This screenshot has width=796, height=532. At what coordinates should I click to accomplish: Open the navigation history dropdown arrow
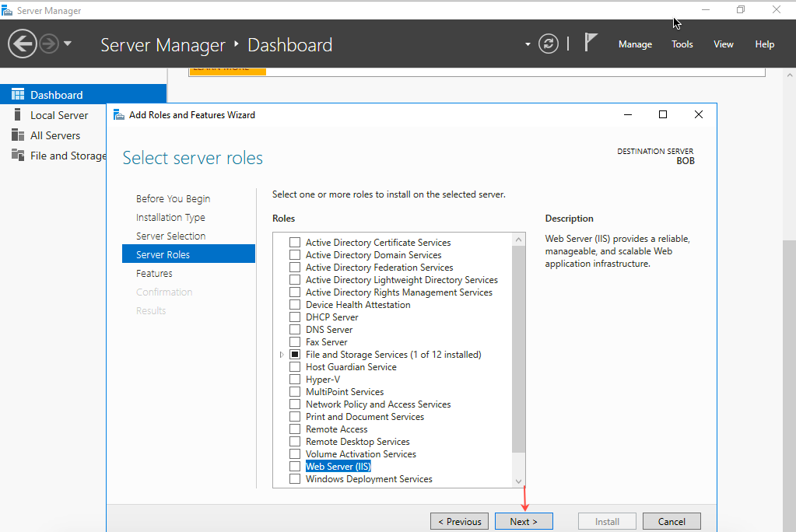(68, 44)
